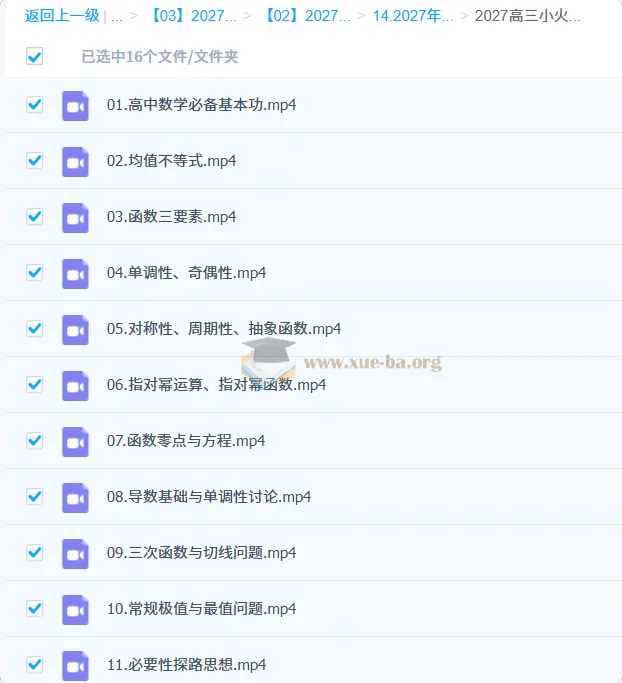Uncheck the box for 03.函数三要素.mp4

coord(34,216)
